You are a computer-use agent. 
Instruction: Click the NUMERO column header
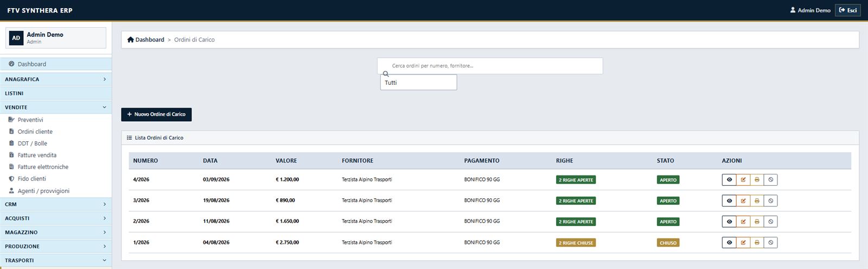[145, 161]
